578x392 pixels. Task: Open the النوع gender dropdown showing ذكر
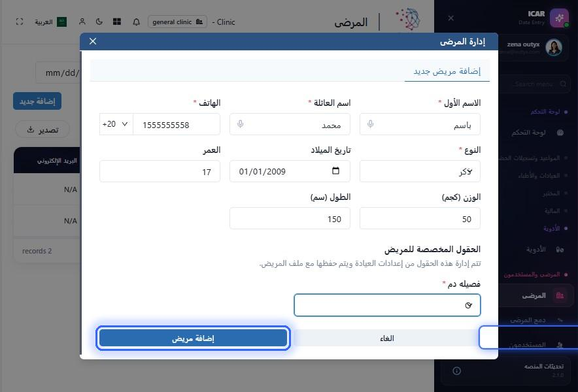coord(420,171)
